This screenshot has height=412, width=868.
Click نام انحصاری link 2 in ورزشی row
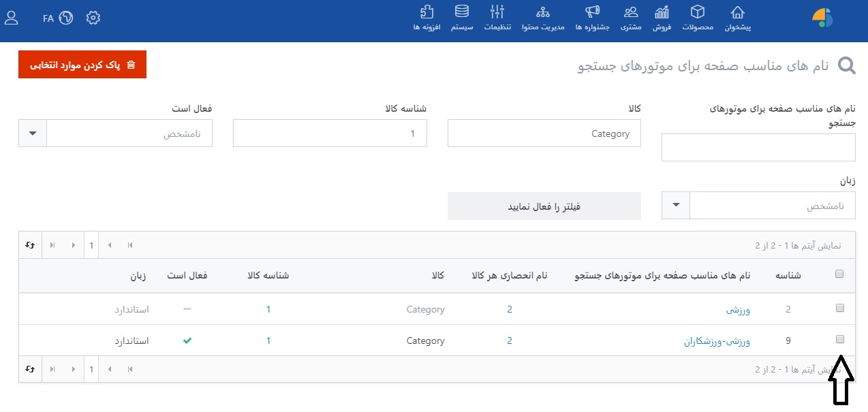pos(510,309)
